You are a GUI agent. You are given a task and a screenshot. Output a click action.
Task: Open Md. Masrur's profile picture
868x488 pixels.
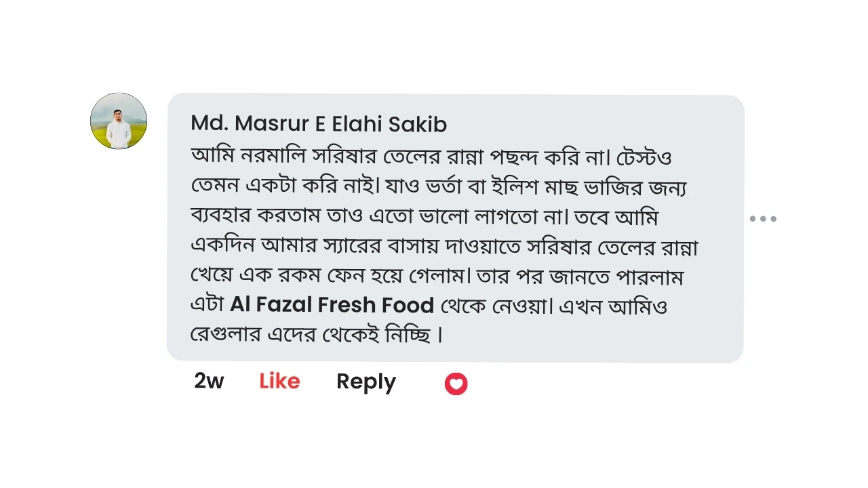[119, 121]
